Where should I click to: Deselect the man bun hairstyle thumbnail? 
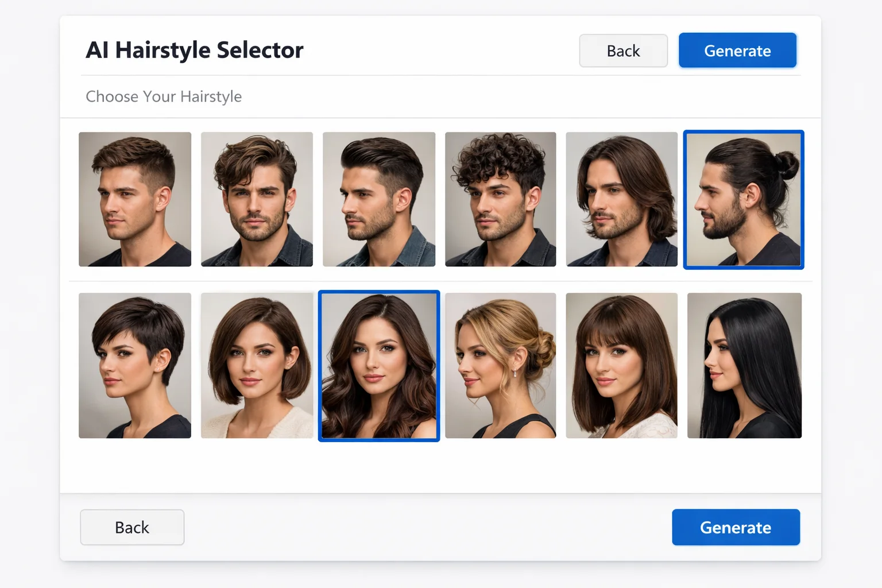tap(744, 199)
